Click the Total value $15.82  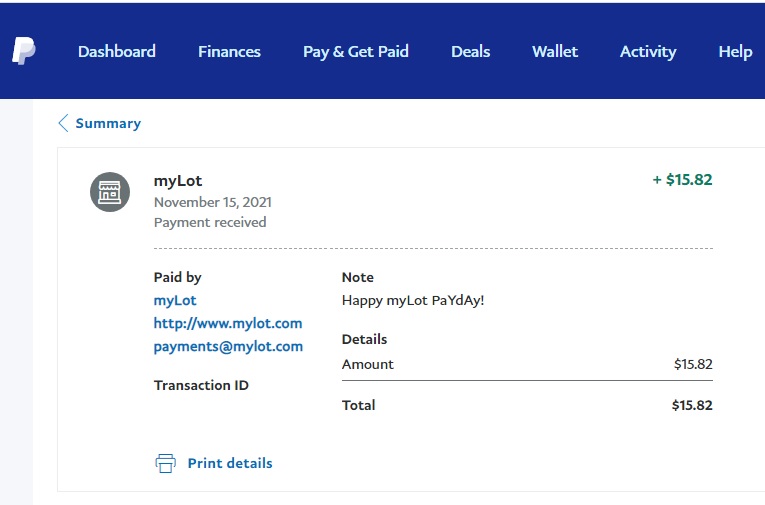coord(692,405)
